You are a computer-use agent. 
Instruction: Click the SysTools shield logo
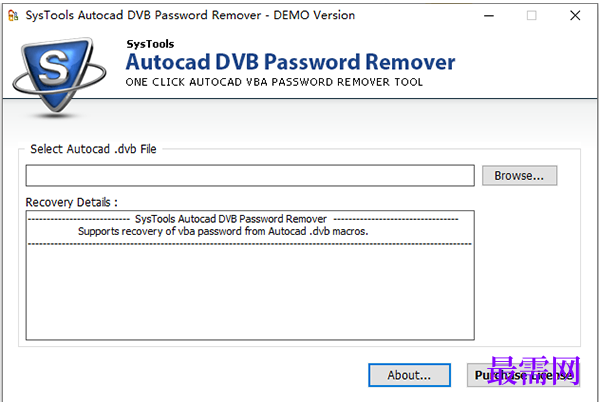point(59,77)
